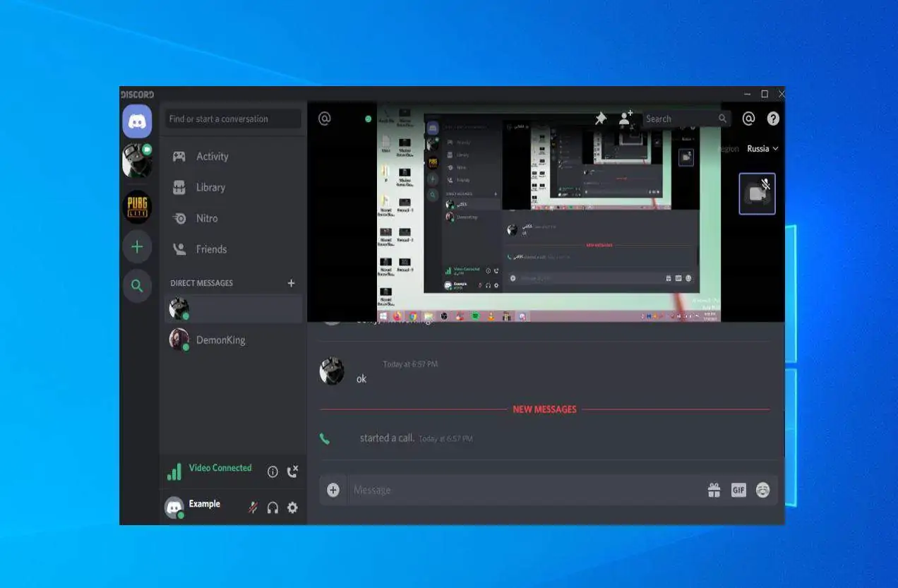Toggle deafen with the headphones icon
The image size is (898, 588).
pos(273,508)
